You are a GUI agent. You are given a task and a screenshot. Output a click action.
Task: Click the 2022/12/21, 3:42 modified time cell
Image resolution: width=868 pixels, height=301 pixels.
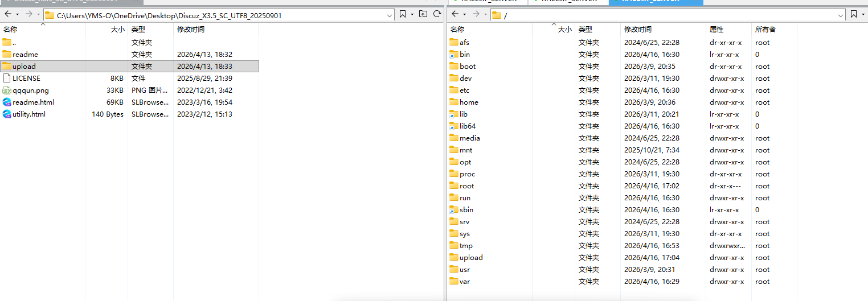point(204,90)
